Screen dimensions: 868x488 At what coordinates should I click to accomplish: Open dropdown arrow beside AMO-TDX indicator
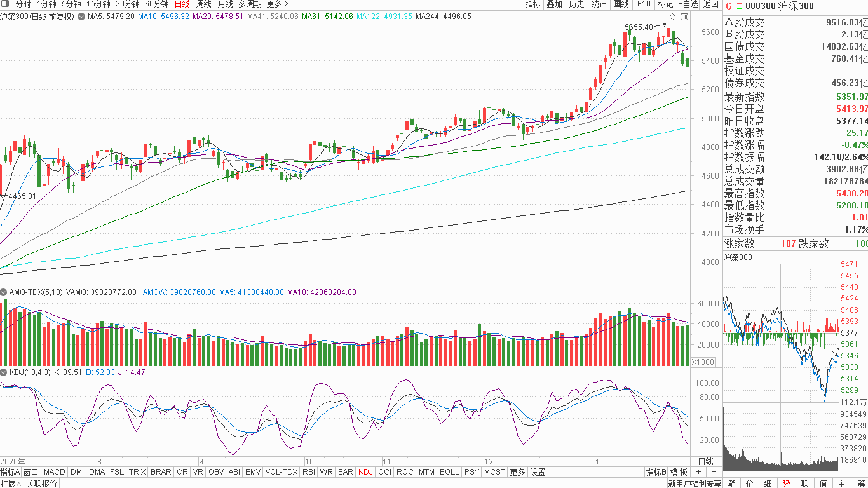pos(4,292)
